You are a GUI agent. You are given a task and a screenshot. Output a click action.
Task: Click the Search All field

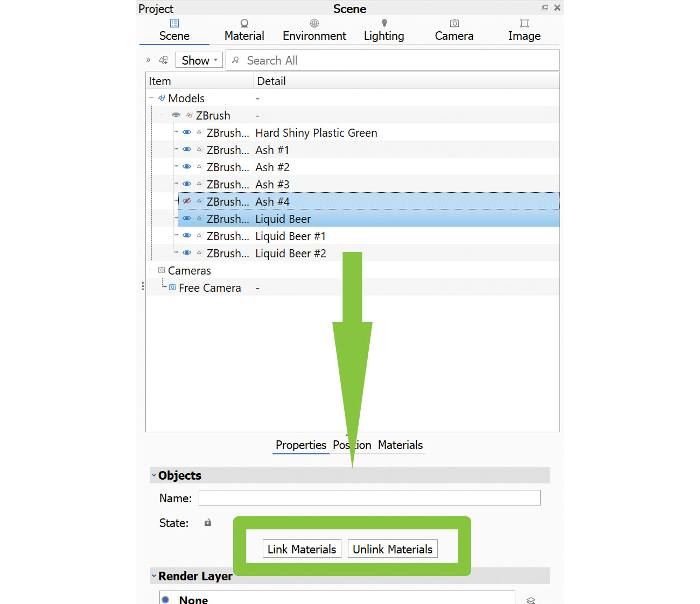[393, 60]
